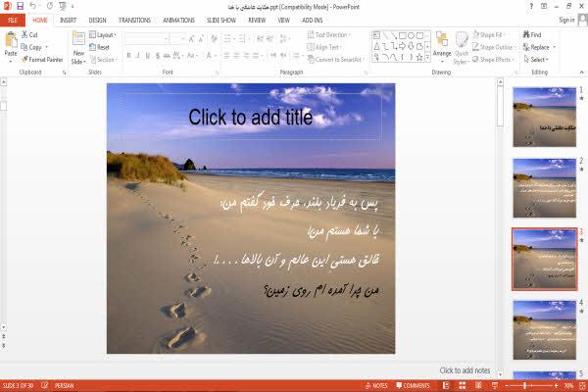The height and width of the screenshot is (392, 588).
Task: Click the PERSIAN language indicator
Action: [x=64, y=385]
